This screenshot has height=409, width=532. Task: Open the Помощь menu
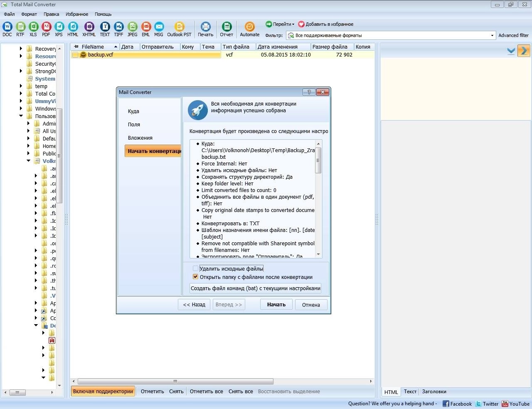[103, 14]
